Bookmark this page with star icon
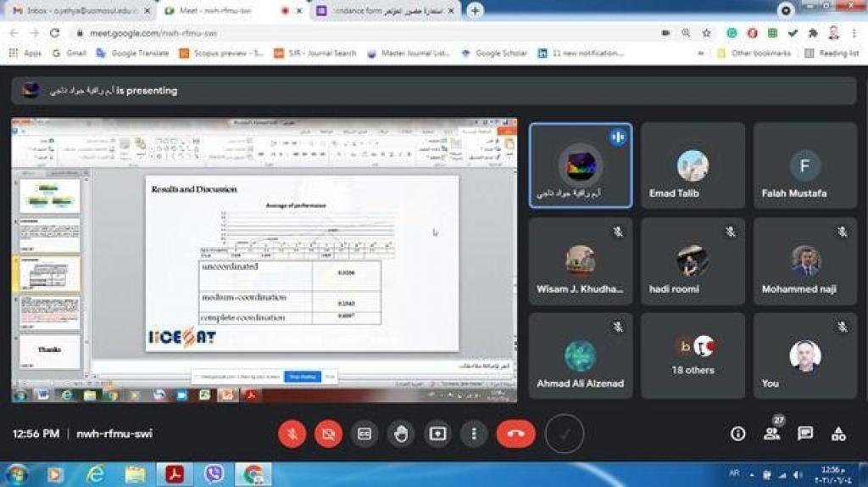 pyautogui.click(x=706, y=33)
